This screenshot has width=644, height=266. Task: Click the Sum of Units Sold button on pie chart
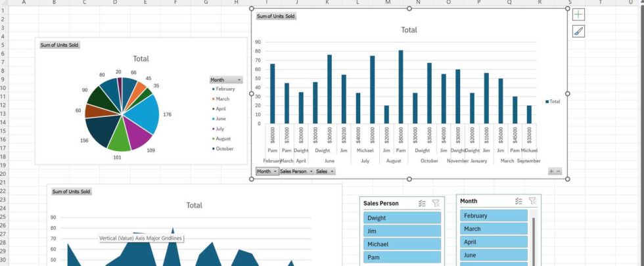pos(59,45)
